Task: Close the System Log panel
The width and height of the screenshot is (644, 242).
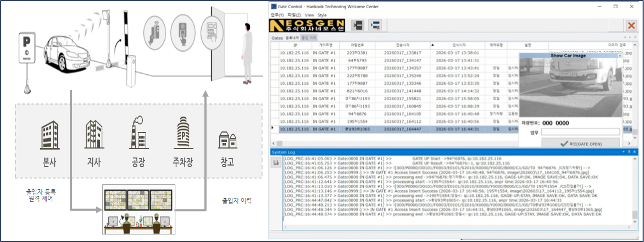Action: [637, 151]
